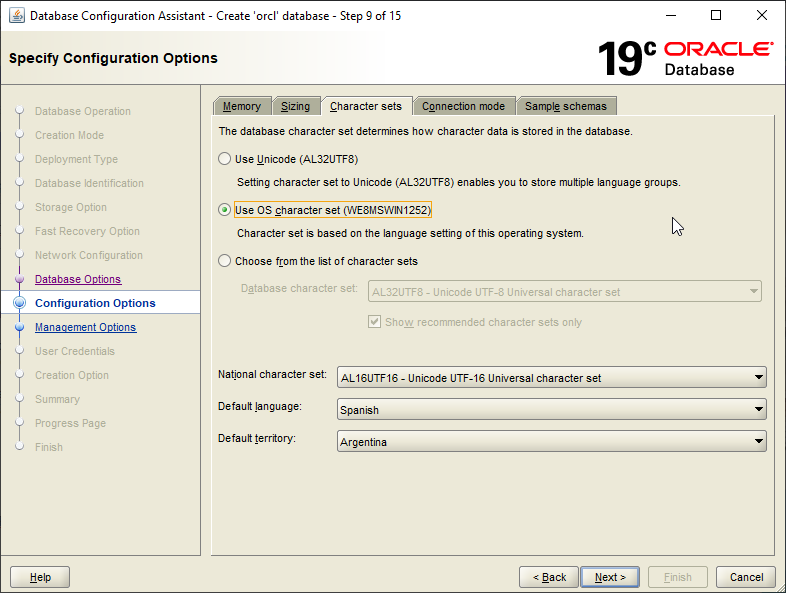Viewport: 786px width, 593px height.
Task: Select the Character sets tab
Action: (x=366, y=106)
